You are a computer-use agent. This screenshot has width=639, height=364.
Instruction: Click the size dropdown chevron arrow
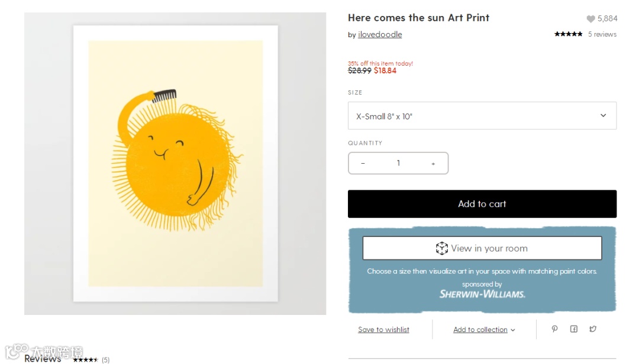pos(603,116)
